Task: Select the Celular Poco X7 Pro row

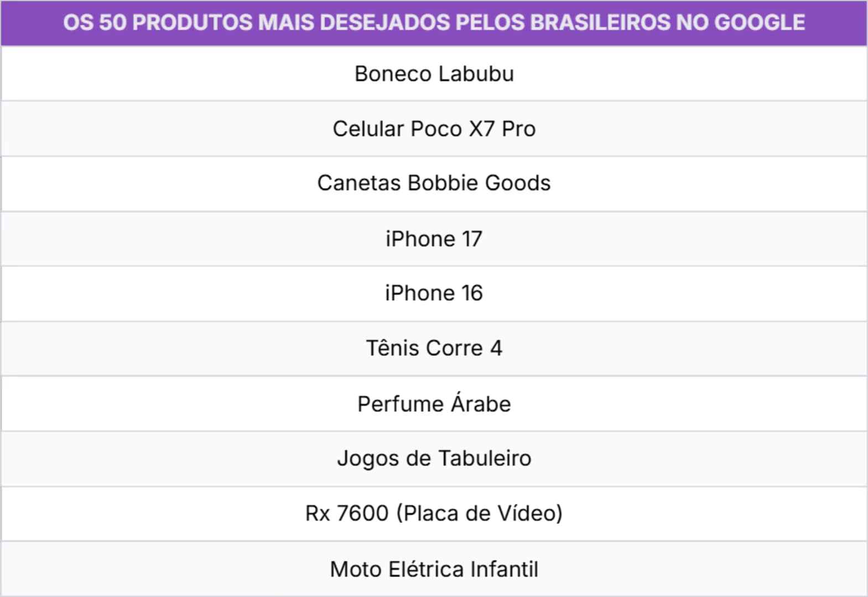Action: (x=434, y=129)
